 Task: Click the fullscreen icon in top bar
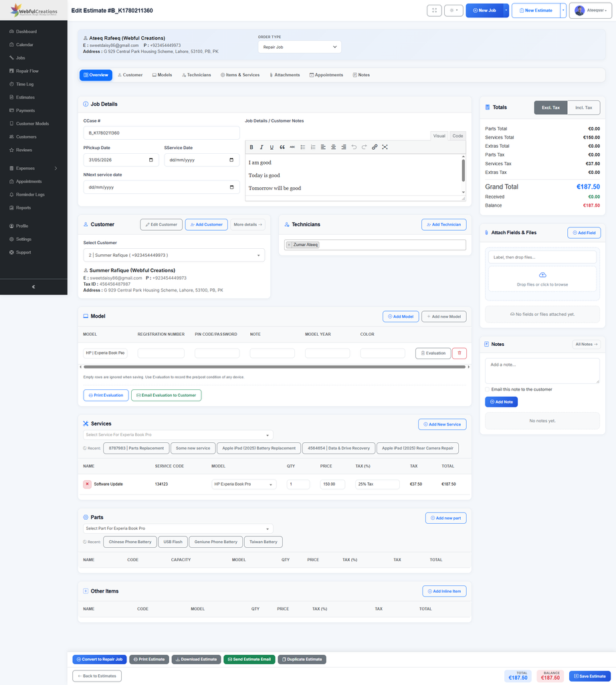[x=434, y=11]
